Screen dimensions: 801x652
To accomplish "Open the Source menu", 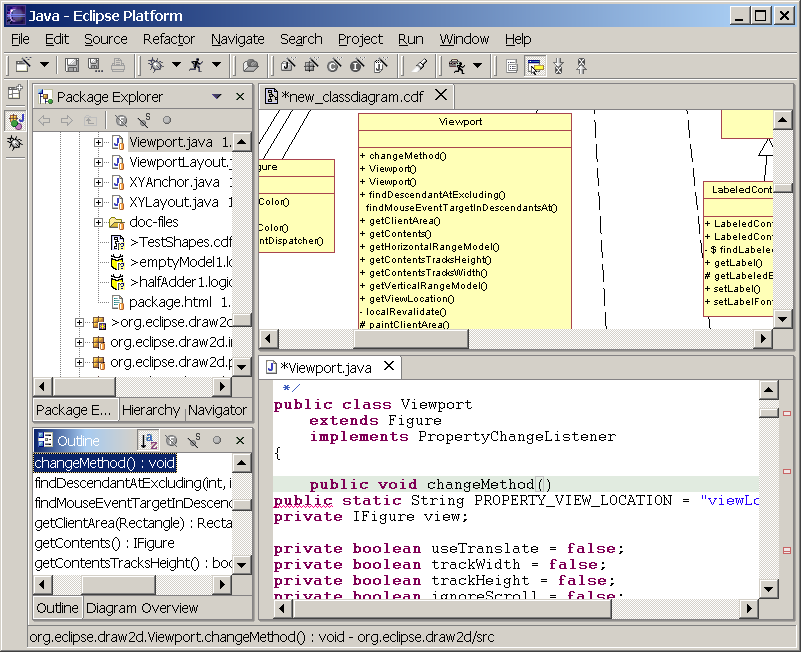I will (x=106, y=39).
